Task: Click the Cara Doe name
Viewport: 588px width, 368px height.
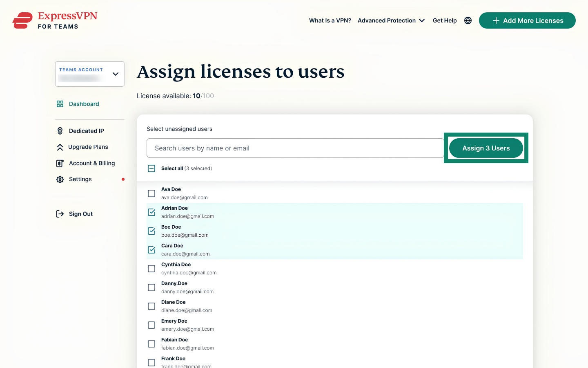Action: 172,246
